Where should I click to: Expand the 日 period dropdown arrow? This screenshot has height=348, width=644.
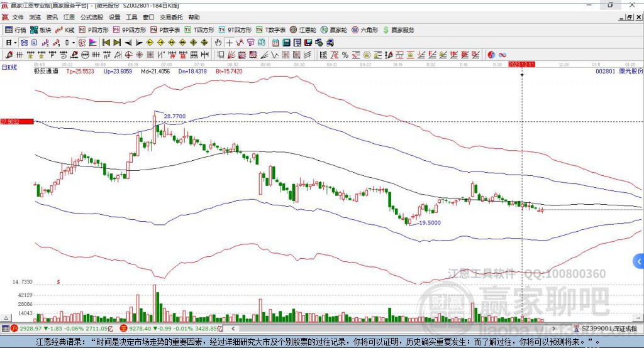(15, 43)
